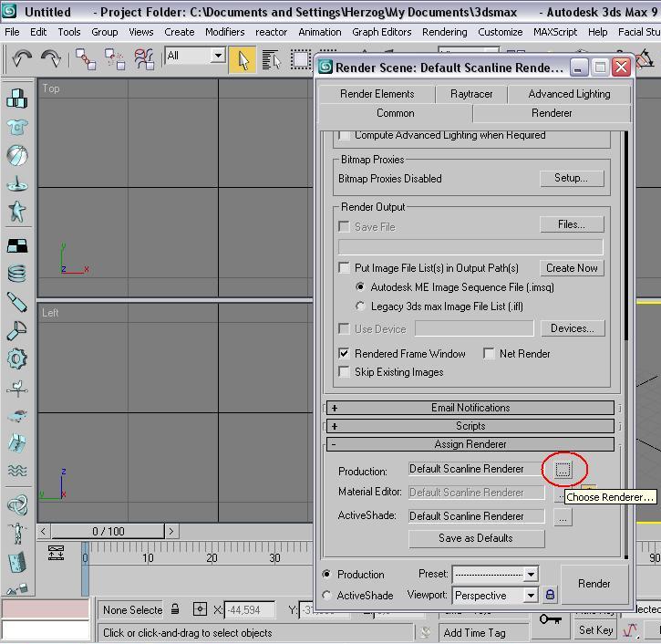Choose the Select Object arrow tool
The width and height of the screenshot is (661, 644).
pos(243,60)
